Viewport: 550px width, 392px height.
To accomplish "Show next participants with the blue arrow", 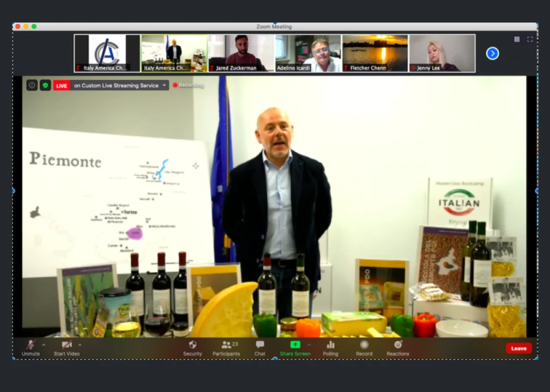I will coord(492,53).
